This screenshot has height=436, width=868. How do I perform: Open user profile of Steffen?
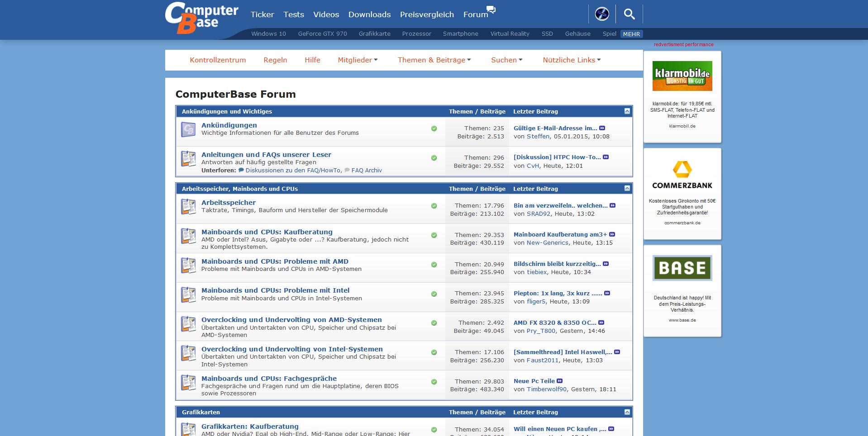pos(538,137)
